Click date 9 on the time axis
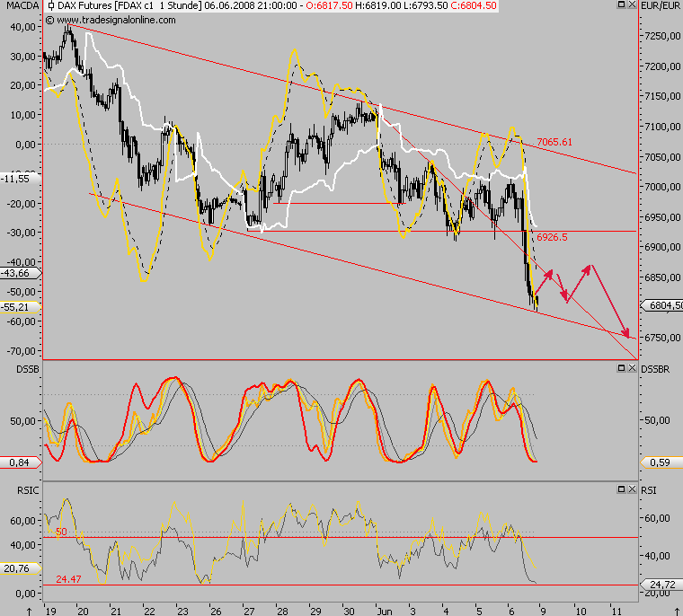 (x=544, y=612)
